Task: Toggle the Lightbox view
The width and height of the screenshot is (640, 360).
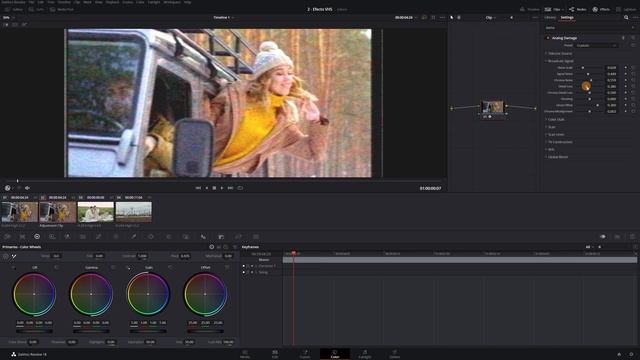Action: (625, 9)
